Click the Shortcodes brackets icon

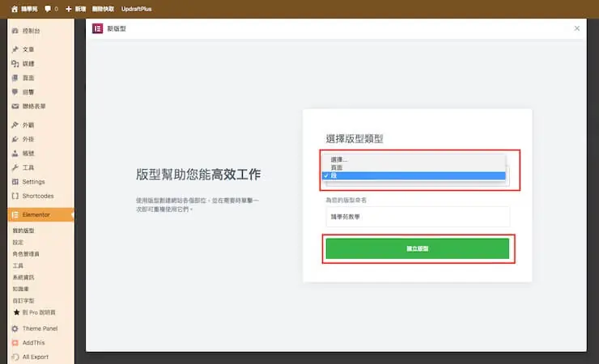click(15, 196)
